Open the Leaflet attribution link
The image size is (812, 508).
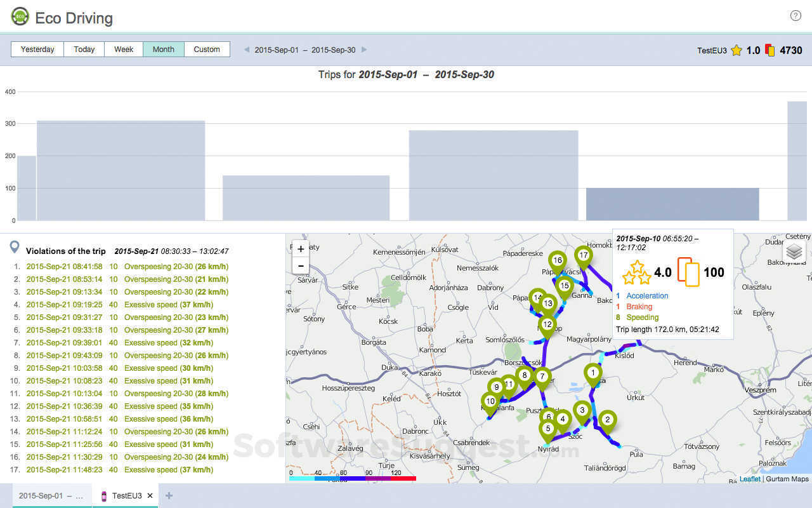pyautogui.click(x=749, y=479)
